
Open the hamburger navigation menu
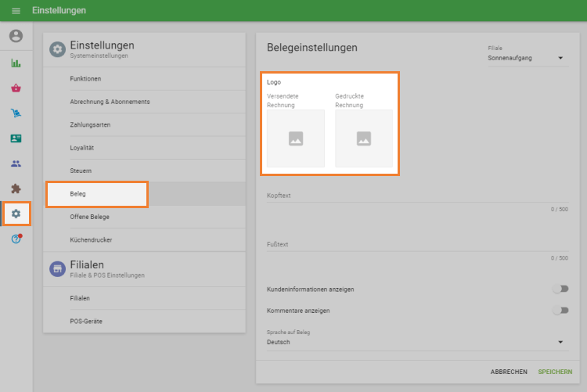pyautogui.click(x=16, y=11)
